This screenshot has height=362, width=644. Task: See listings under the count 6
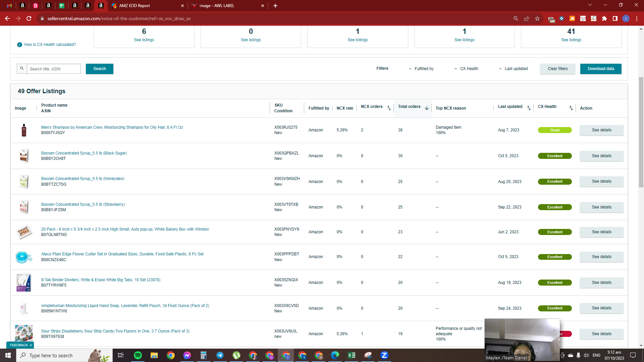(x=144, y=40)
